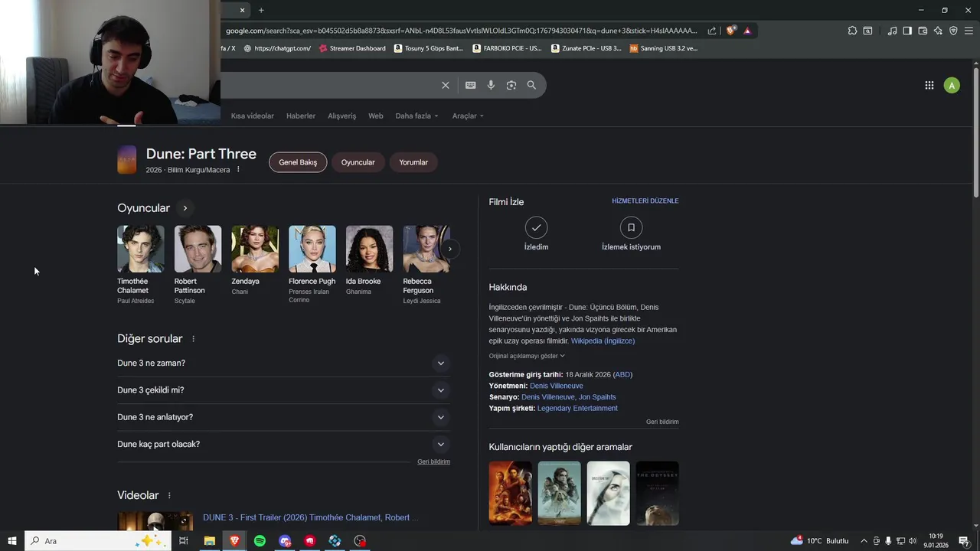Screen dimensions: 980x551
Task: Expand "Orijinal açıklamayı göster"
Action: pyautogui.click(x=527, y=356)
